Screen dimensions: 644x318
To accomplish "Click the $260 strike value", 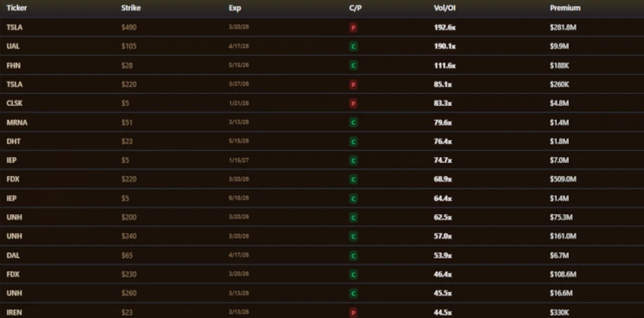I will click(x=129, y=293).
